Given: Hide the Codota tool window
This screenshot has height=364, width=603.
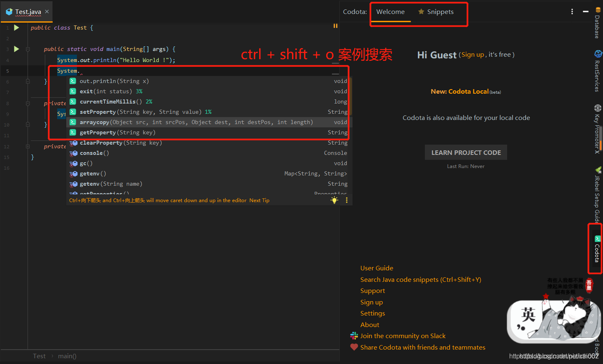Looking at the screenshot, I should point(586,12).
